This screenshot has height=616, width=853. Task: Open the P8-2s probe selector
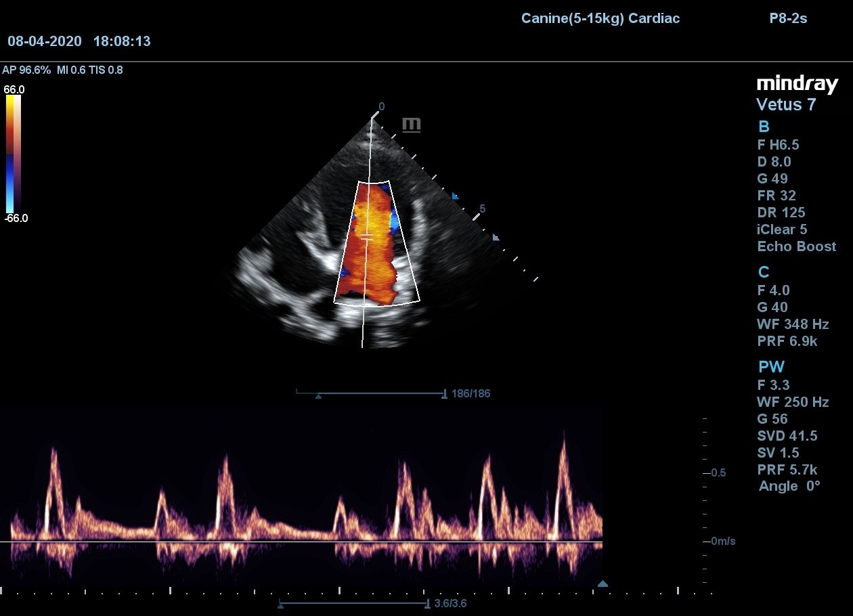788,18
